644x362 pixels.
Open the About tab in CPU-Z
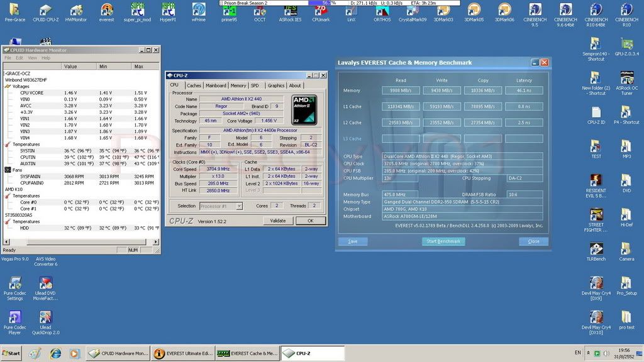pyautogui.click(x=295, y=85)
